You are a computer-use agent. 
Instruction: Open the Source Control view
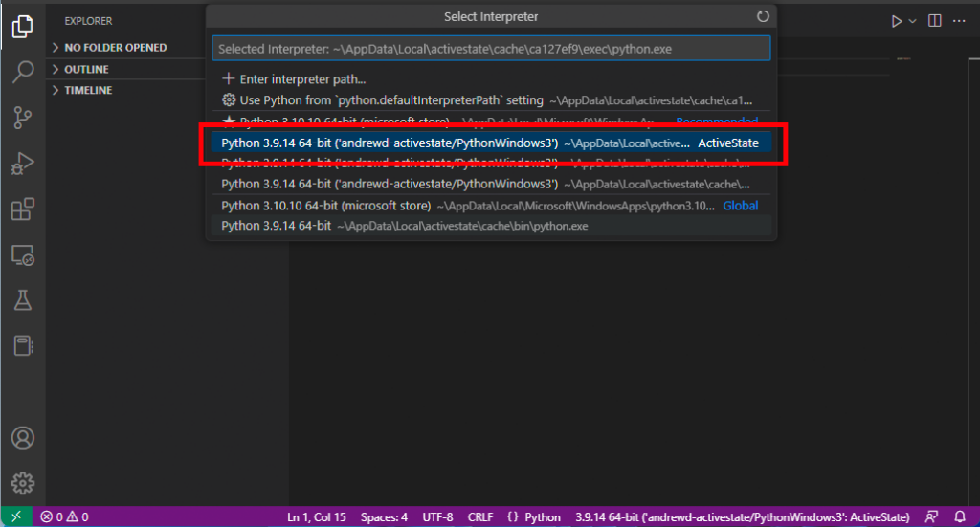point(23,118)
